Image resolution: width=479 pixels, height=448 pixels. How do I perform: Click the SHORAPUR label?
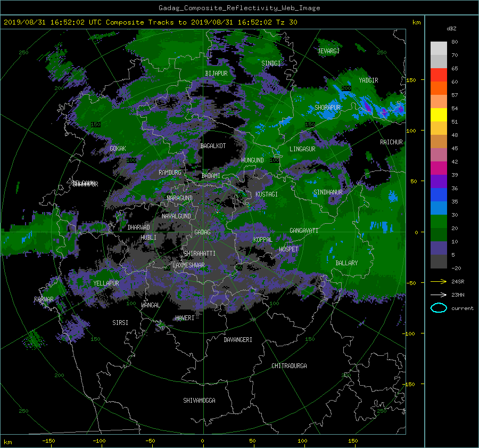(327, 108)
